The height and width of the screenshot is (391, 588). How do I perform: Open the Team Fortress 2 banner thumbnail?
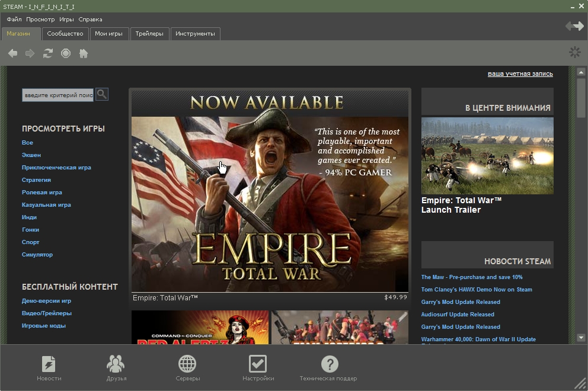[340, 327]
